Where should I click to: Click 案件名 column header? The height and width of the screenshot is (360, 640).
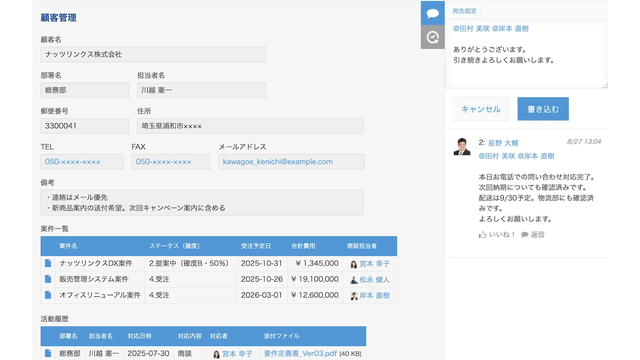pyautogui.click(x=68, y=246)
